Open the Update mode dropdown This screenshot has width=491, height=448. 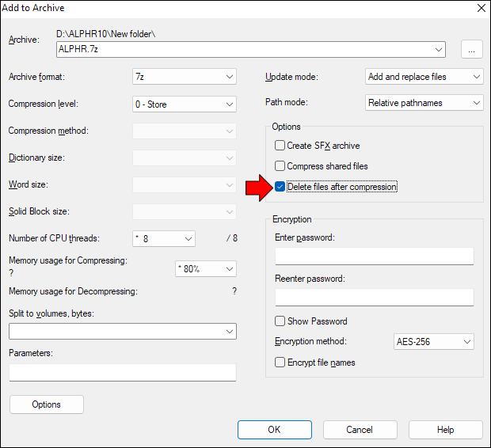click(x=424, y=77)
